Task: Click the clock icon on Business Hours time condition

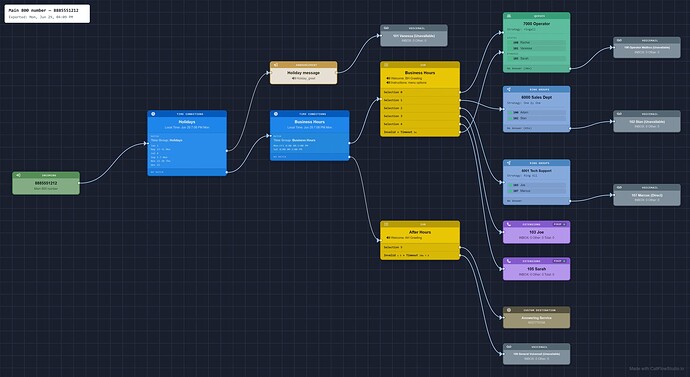Action: (x=276, y=114)
